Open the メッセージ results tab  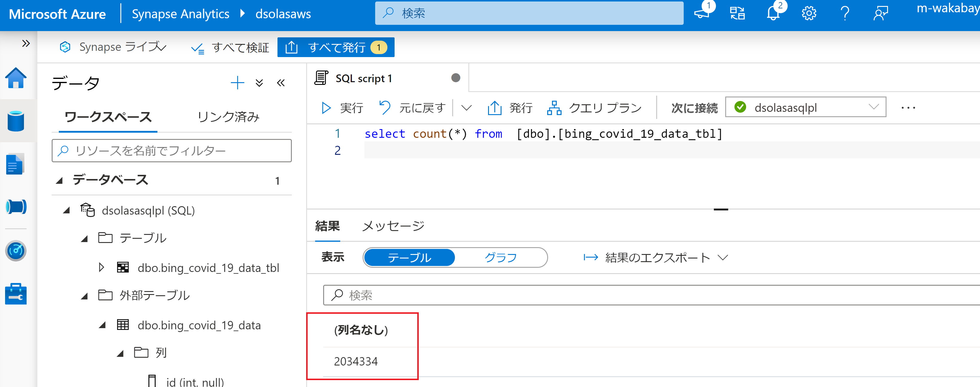click(x=393, y=226)
